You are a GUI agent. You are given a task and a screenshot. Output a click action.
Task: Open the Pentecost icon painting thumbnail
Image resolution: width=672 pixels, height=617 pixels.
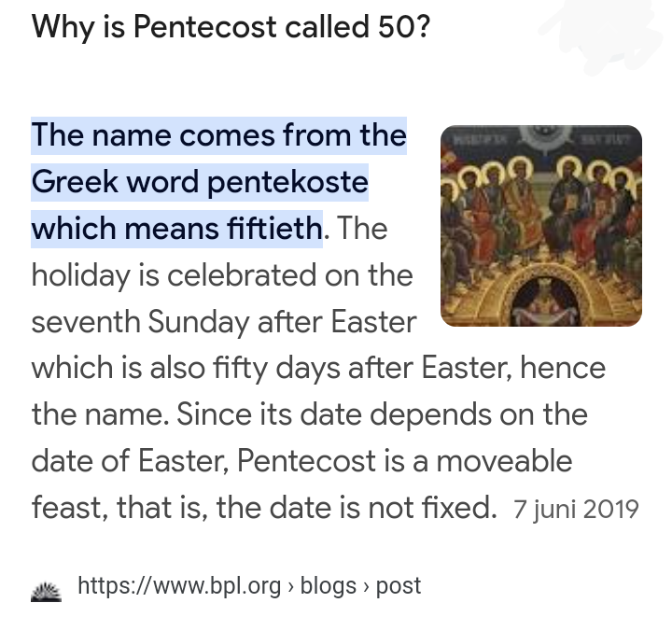[x=540, y=226]
